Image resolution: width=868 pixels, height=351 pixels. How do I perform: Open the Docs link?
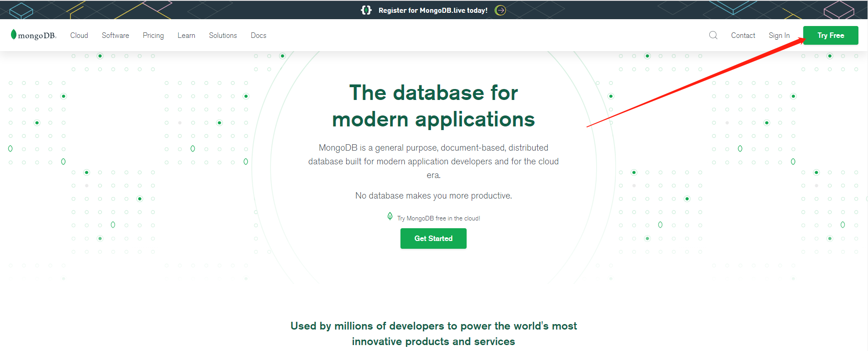(259, 35)
